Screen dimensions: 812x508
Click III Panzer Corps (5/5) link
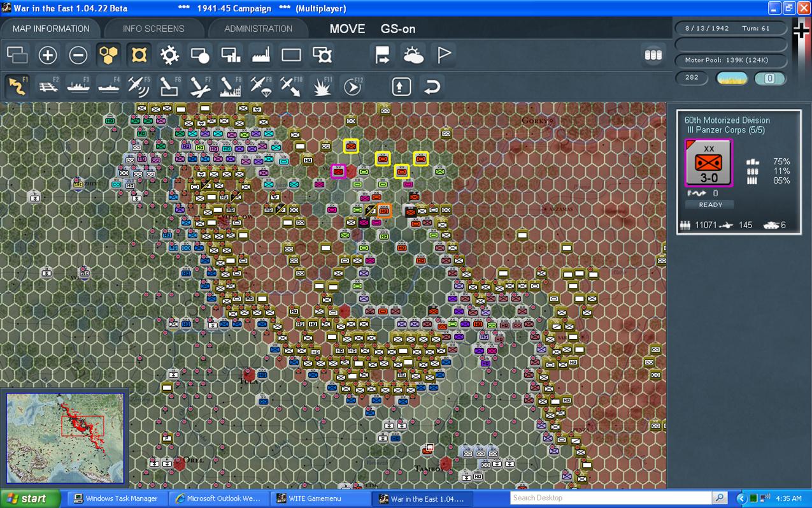726,130
